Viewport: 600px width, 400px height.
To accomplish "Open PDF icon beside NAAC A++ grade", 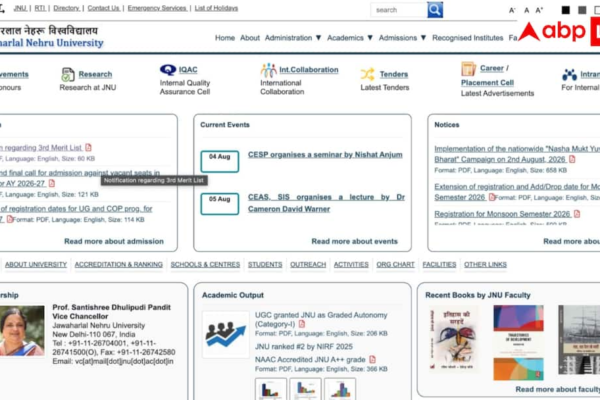I will click(x=372, y=359).
